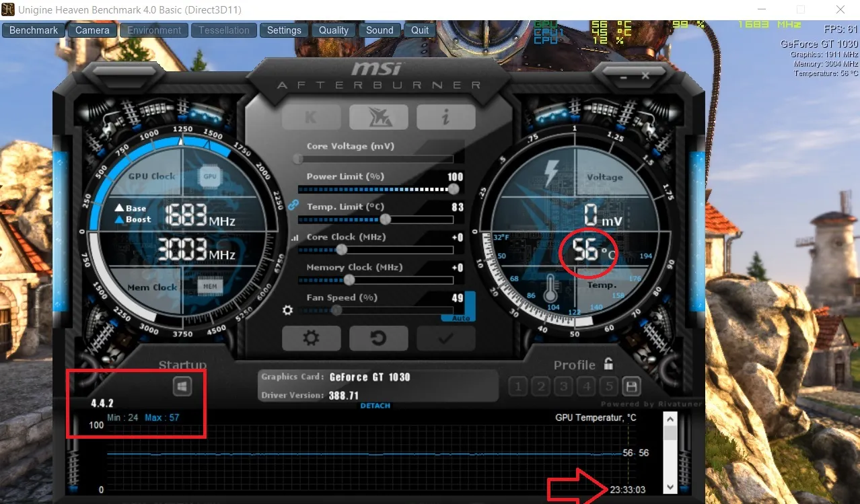
Task: Click the 0 mV voltage readout
Action: coord(603,215)
